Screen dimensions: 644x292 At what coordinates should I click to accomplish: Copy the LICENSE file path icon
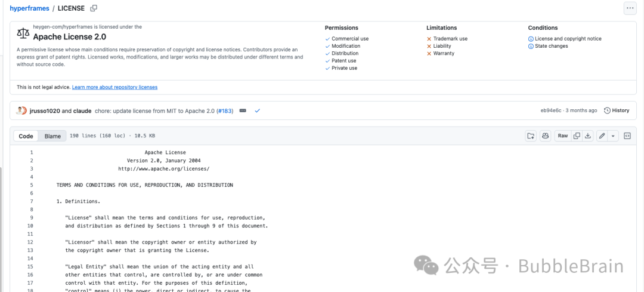[94, 8]
